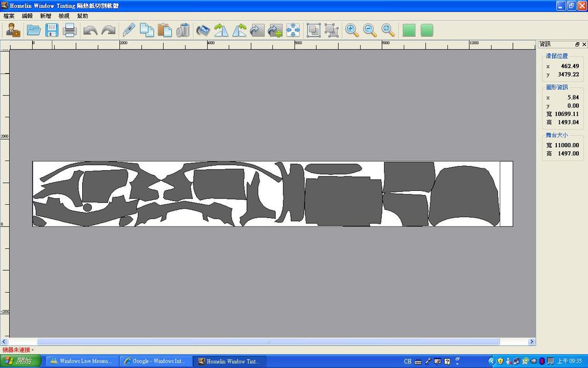Group shapes with overlapping squares icon
The height and width of the screenshot is (368, 588).
click(x=314, y=30)
